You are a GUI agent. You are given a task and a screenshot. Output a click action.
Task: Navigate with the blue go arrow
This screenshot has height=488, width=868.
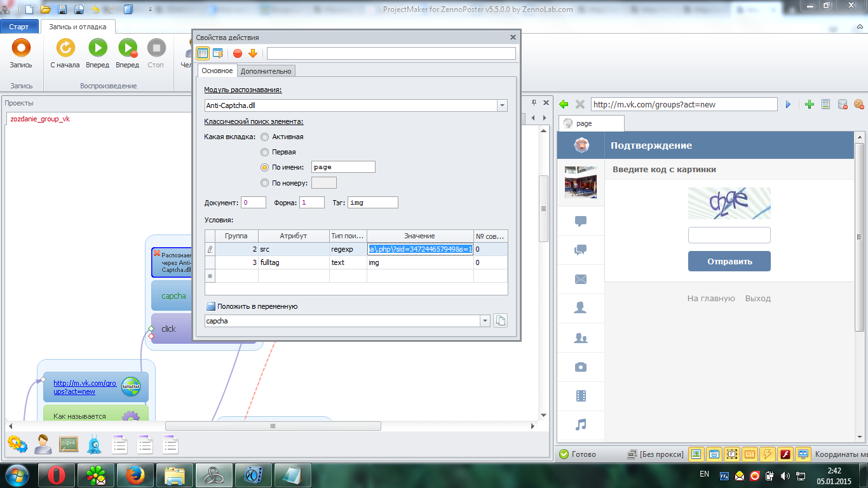pos(789,104)
